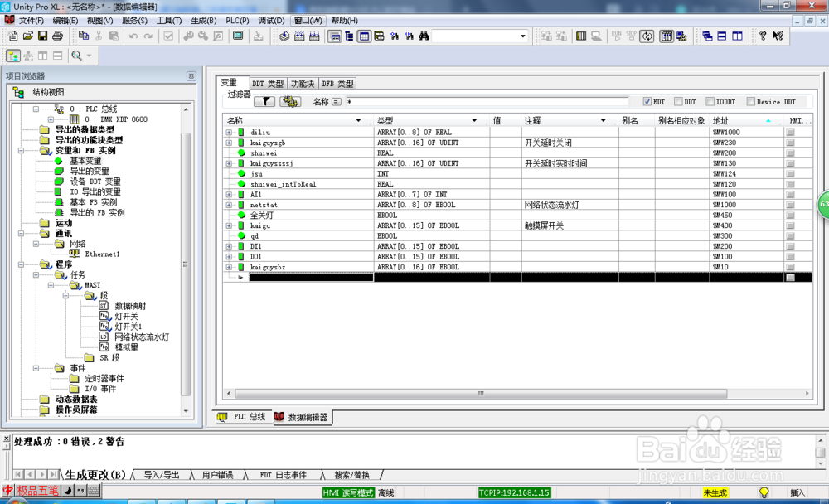829x504 pixels.
Task: Select 网络状态流水灯 section in the tree
Action: 142,337
